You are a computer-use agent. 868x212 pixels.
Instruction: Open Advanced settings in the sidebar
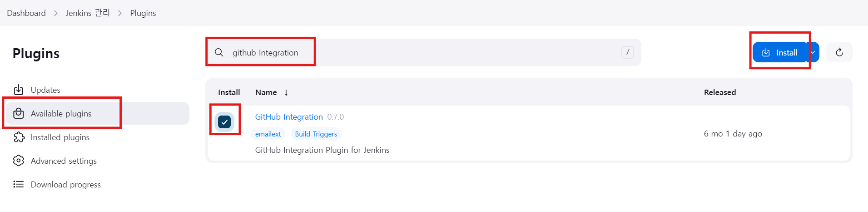tap(64, 161)
